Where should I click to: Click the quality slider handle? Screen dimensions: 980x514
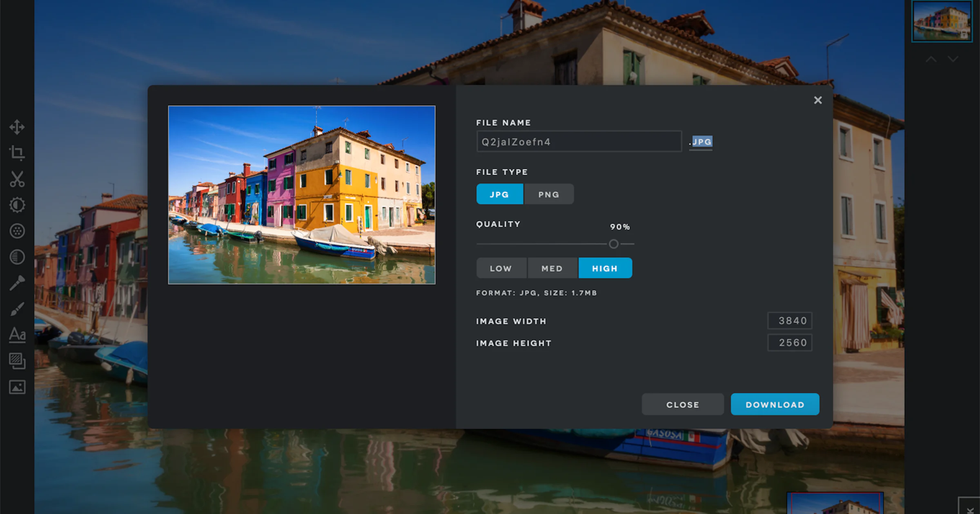click(613, 244)
